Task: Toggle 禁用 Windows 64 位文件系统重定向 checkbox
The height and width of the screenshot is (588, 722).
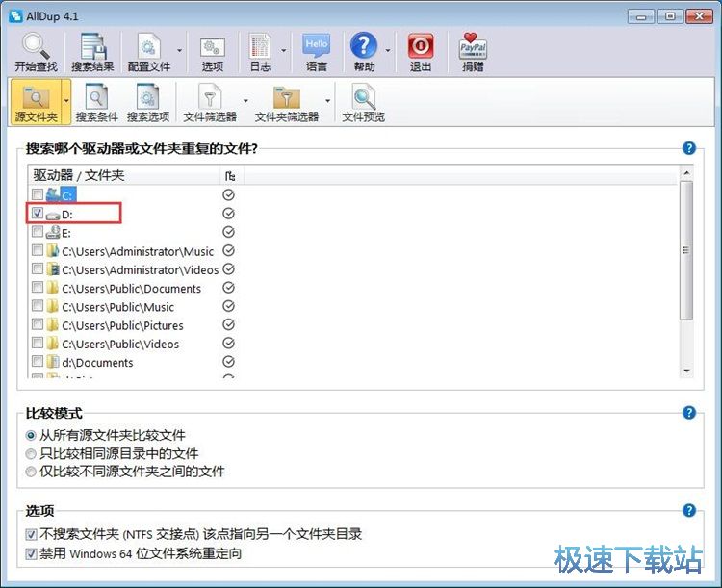Action: (x=31, y=554)
